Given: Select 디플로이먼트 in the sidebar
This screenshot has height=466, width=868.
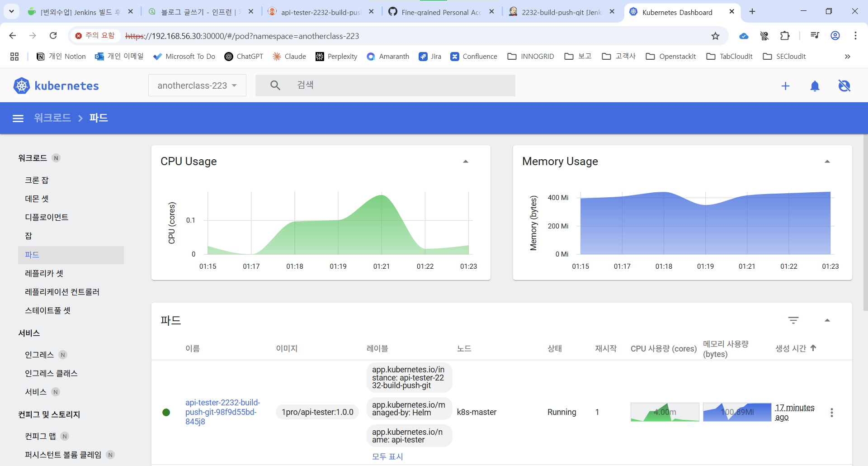Looking at the screenshot, I should pyautogui.click(x=47, y=217).
